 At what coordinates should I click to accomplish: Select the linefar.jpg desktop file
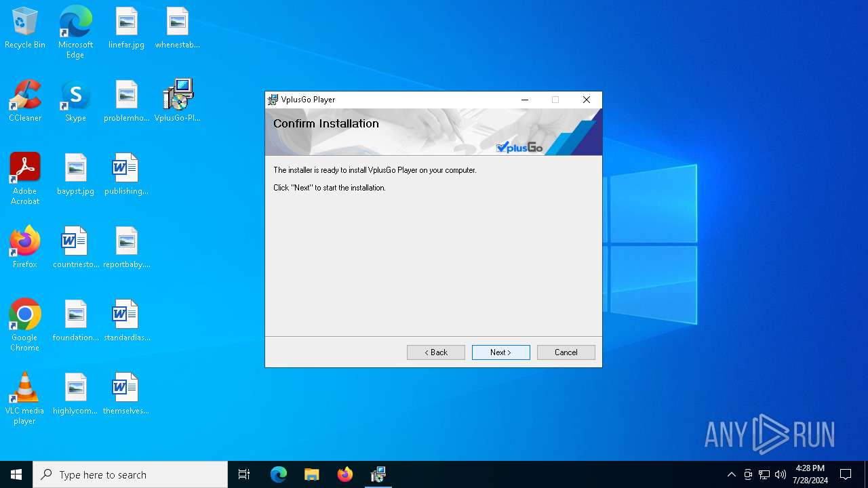[x=126, y=28]
